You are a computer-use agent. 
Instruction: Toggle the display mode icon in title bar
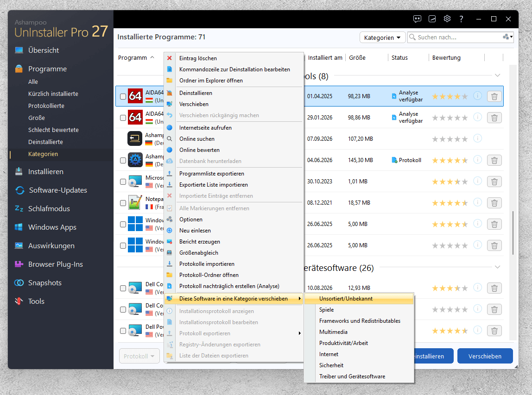pyautogui.click(x=432, y=19)
